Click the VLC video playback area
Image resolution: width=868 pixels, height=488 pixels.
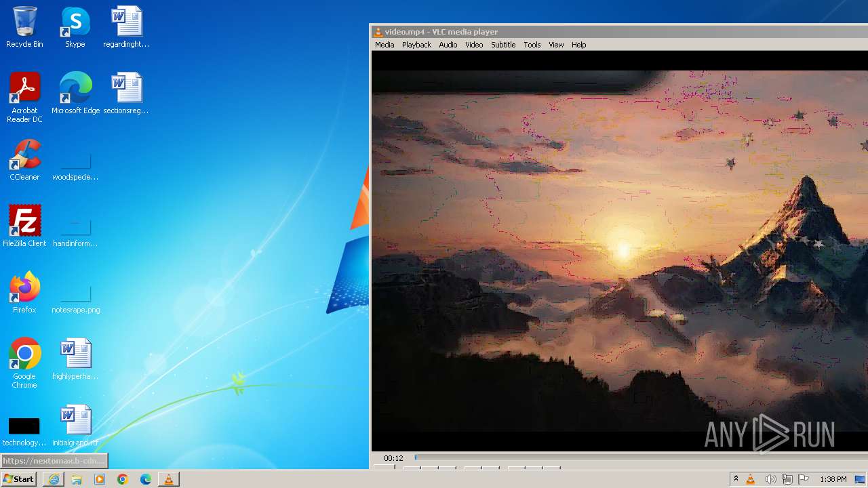620,251
